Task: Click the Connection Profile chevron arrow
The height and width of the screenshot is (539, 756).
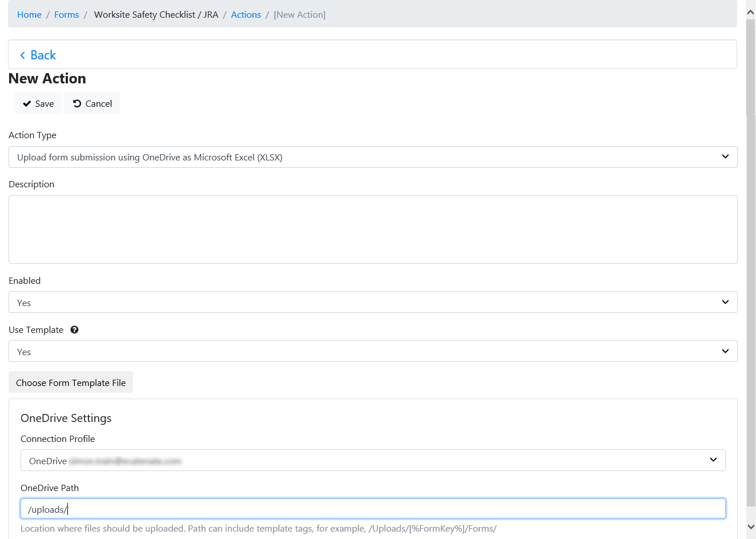Action: tap(713, 460)
